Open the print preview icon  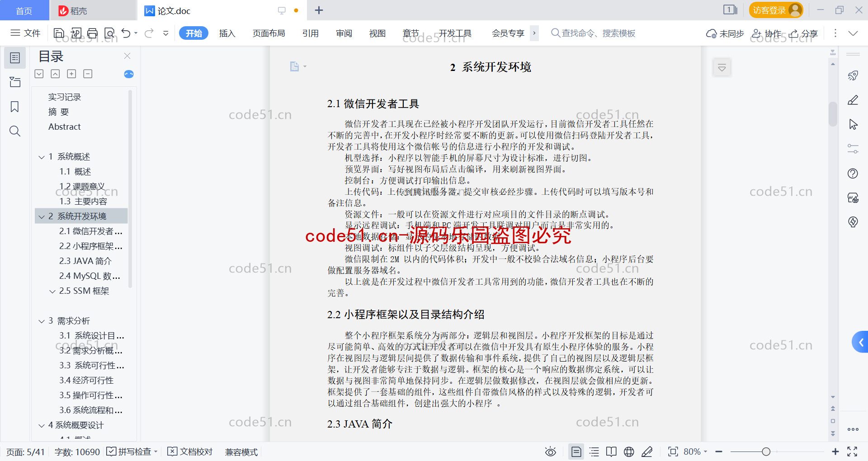[x=109, y=33]
